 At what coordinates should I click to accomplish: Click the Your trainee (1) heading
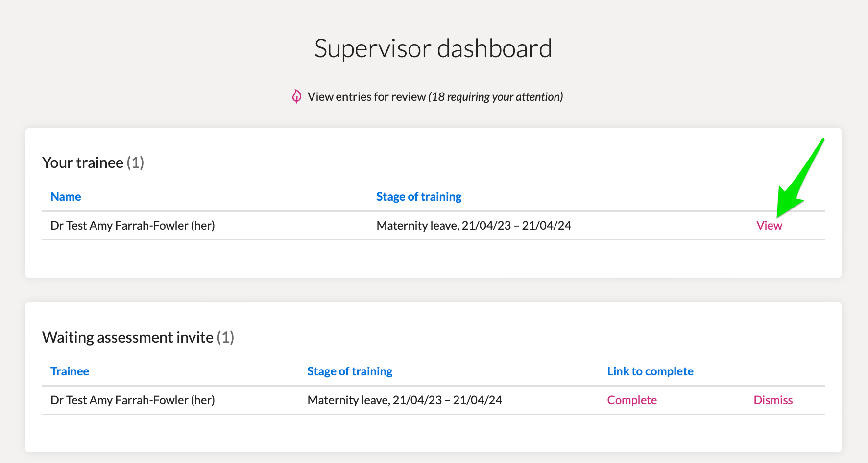(93, 162)
